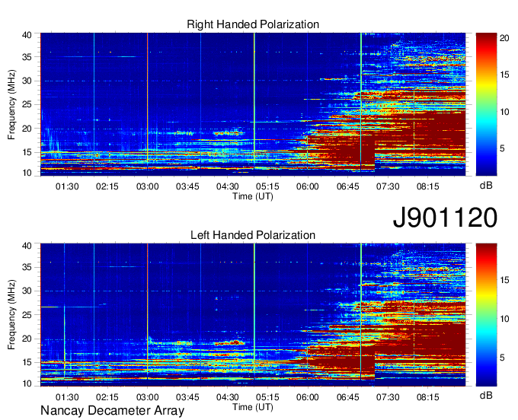Screen dimensions: 518x420
Task: Click the bottom plot's 35 MHz frequency tick
Action: click(x=27, y=267)
